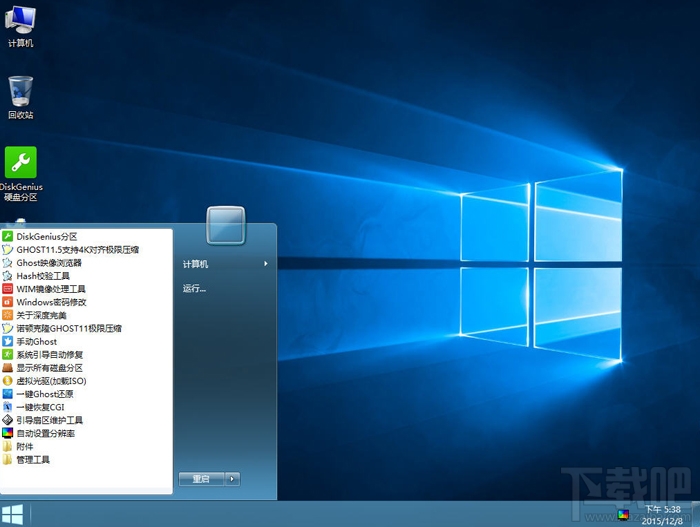Select the 一键Ghost还原 menu text
The image size is (700, 527).
click(45, 394)
